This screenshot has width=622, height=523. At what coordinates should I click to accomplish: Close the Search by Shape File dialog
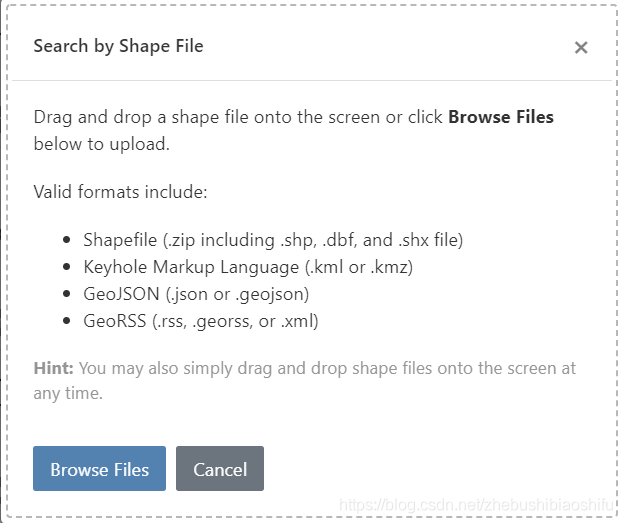[x=581, y=47]
